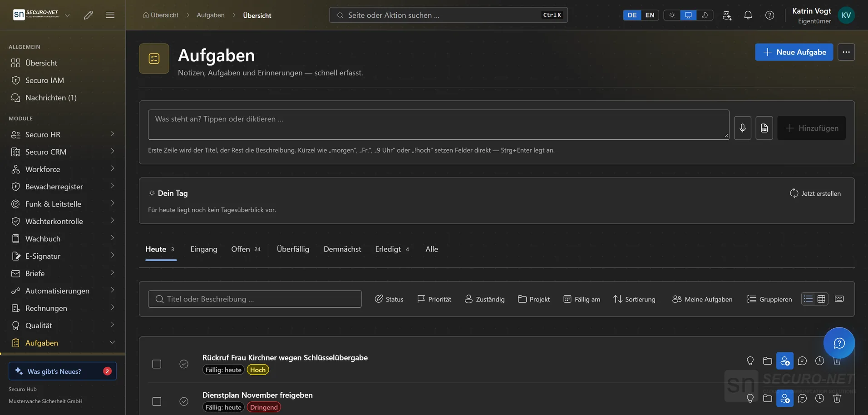Screen dimensions: 868x415
Task: Open the help question mark in the header
Action: coord(770,15)
